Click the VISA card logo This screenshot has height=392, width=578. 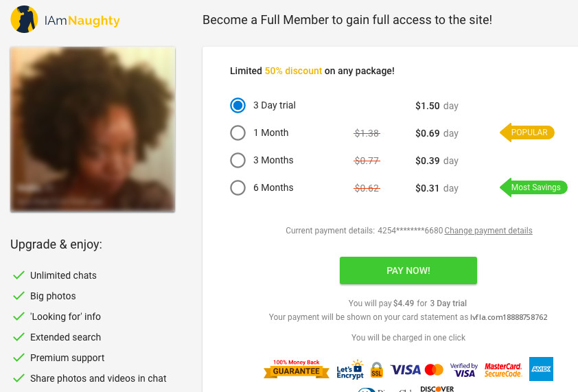[405, 369]
